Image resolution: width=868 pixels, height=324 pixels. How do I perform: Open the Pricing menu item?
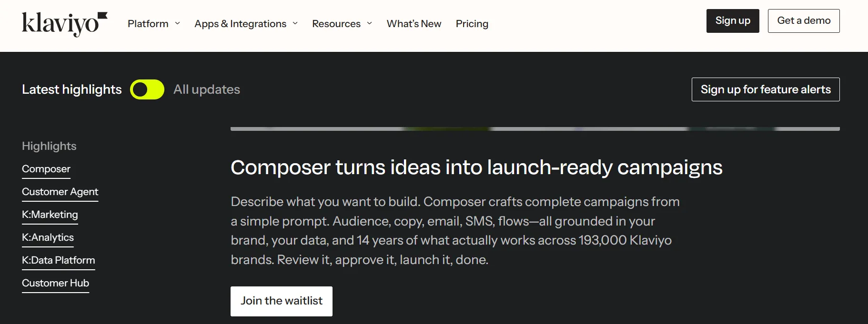pyautogui.click(x=472, y=24)
